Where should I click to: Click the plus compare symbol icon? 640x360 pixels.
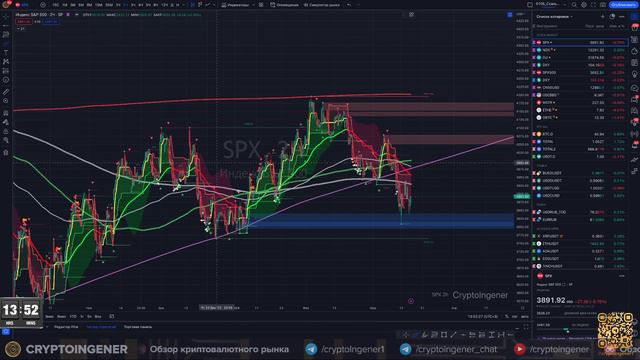tap(43, 5)
